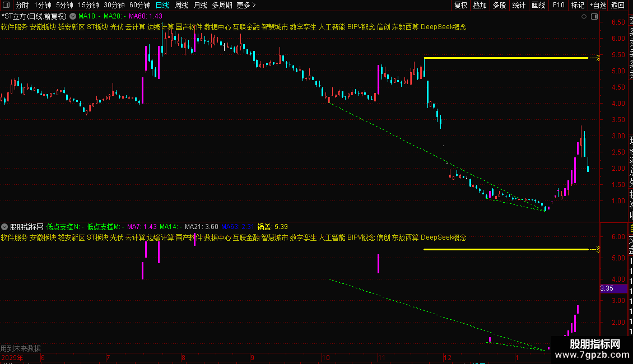The height and width of the screenshot is (364, 633).
Task: Open the 复权 adjustment options
Action: (x=460, y=5)
